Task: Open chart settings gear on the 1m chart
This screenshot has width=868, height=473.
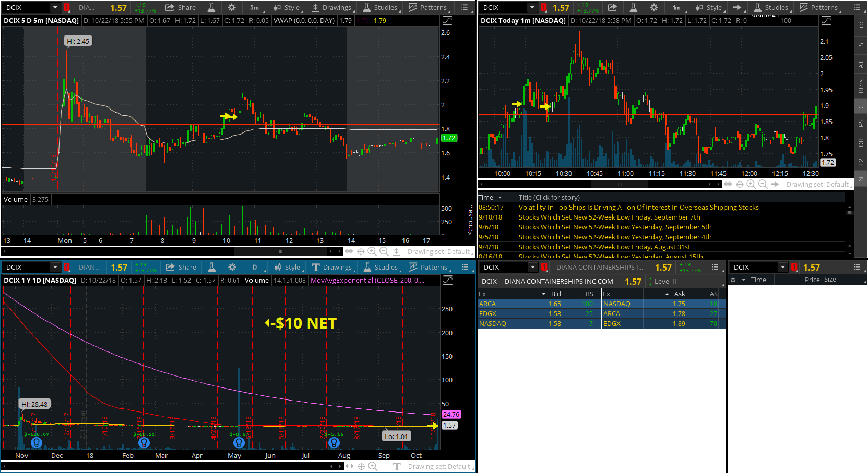Action: coord(653,7)
